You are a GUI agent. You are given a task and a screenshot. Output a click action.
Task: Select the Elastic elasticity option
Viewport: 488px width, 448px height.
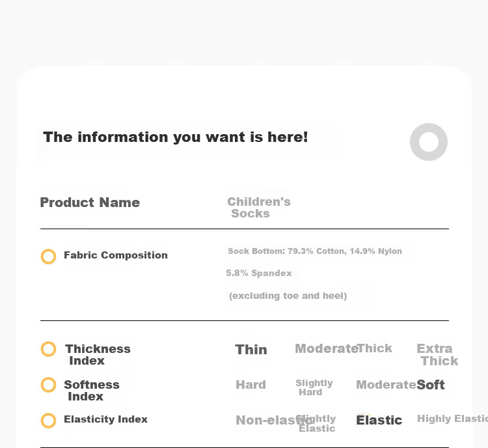click(x=379, y=420)
